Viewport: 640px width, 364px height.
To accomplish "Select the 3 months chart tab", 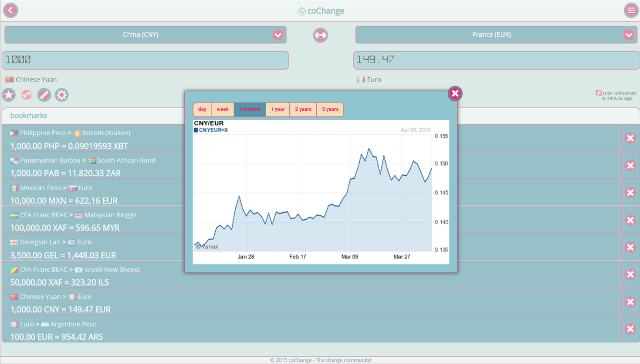I will (x=250, y=109).
